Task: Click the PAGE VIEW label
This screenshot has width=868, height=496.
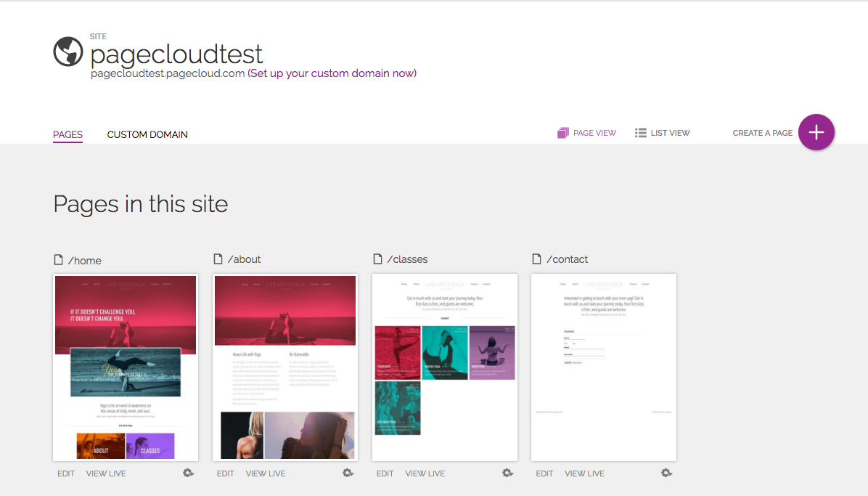Action: pos(594,133)
